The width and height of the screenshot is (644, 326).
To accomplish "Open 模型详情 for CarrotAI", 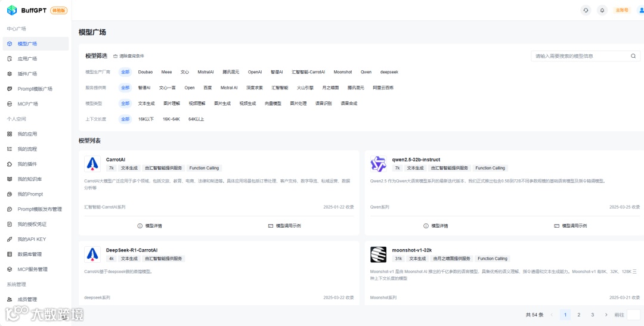I will point(150,226).
